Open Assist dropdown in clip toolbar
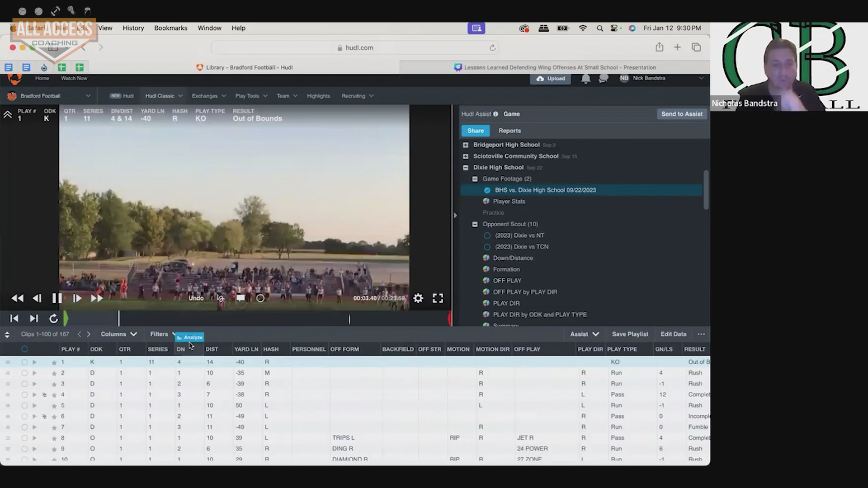The height and width of the screenshot is (488, 868). click(584, 334)
